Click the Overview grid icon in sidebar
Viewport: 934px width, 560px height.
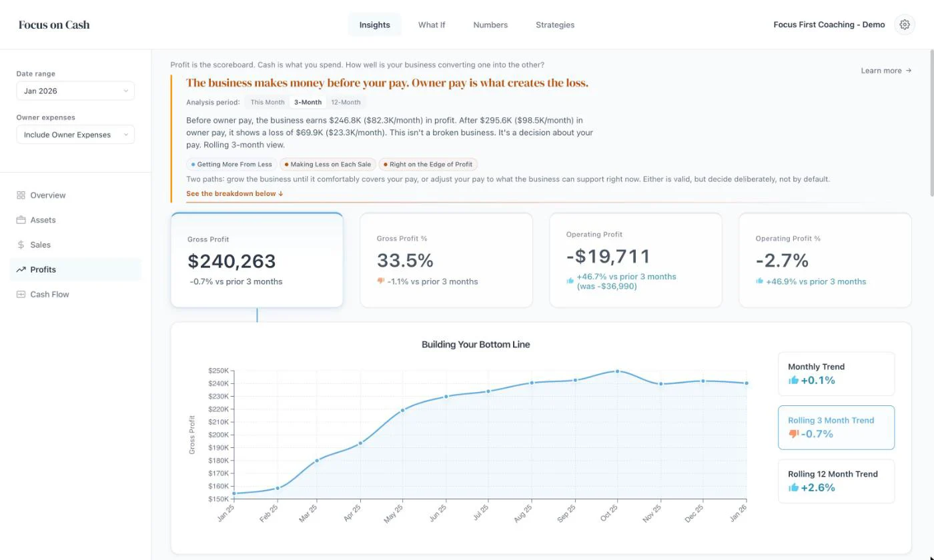point(21,195)
